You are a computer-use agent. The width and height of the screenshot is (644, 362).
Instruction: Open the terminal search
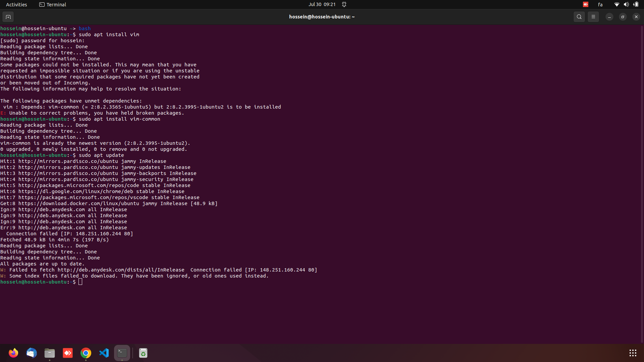coord(579,17)
